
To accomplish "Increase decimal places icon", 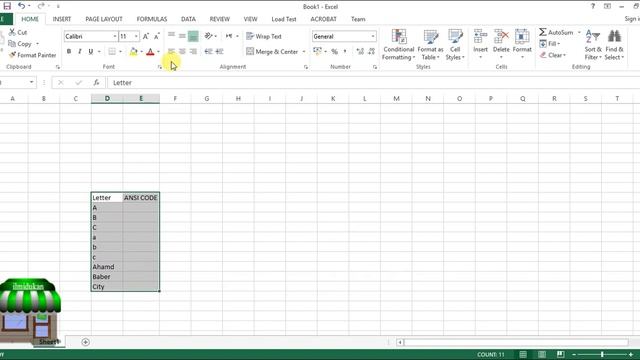I will 360,51.
